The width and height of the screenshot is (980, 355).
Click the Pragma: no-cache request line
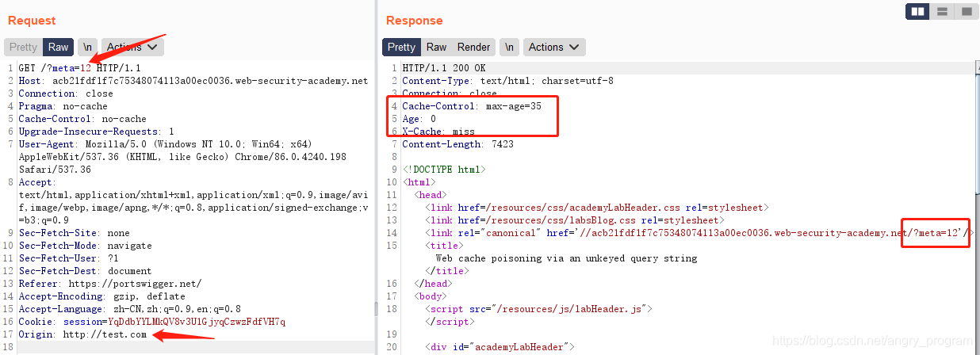point(63,106)
